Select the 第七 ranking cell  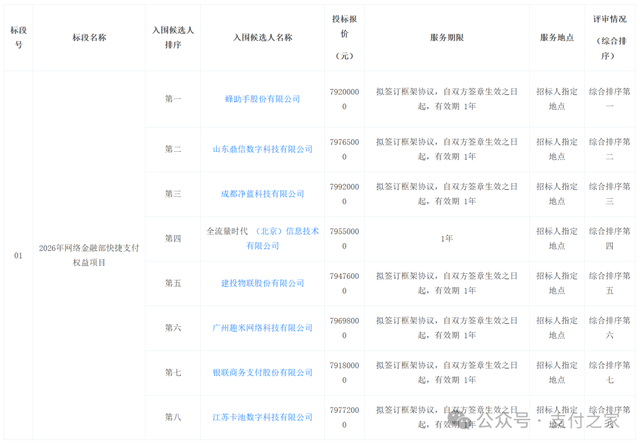coord(173,373)
